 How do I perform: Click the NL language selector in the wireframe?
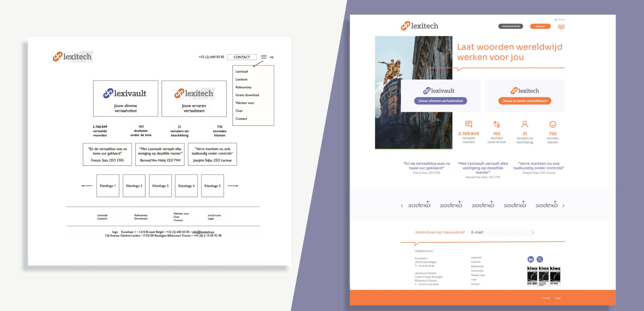click(272, 57)
